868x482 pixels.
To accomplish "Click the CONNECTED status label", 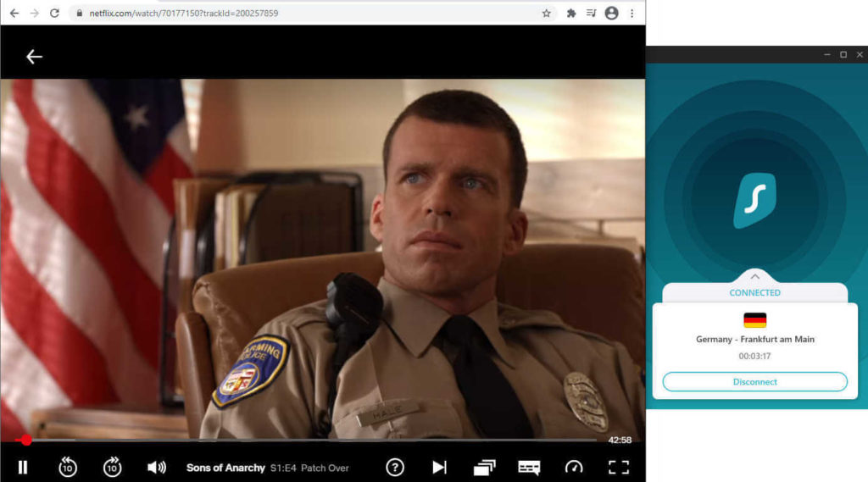I will pyautogui.click(x=754, y=293).
